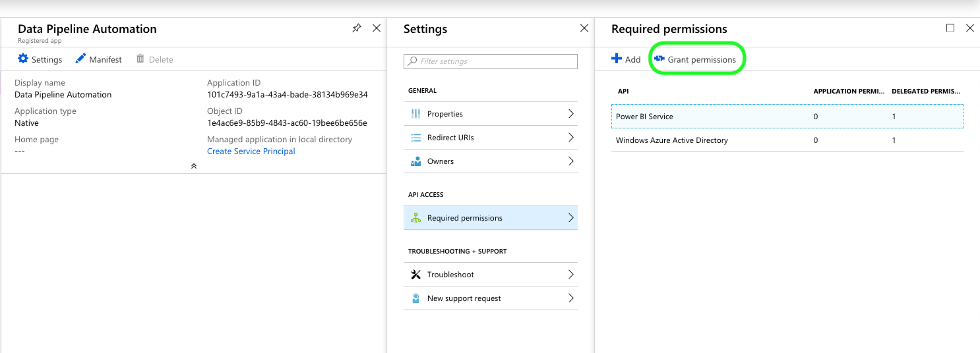Screen dimensions: 980x353
Task: Sort by the API column header
Action: pyautogui.click(x=623, y=92)
